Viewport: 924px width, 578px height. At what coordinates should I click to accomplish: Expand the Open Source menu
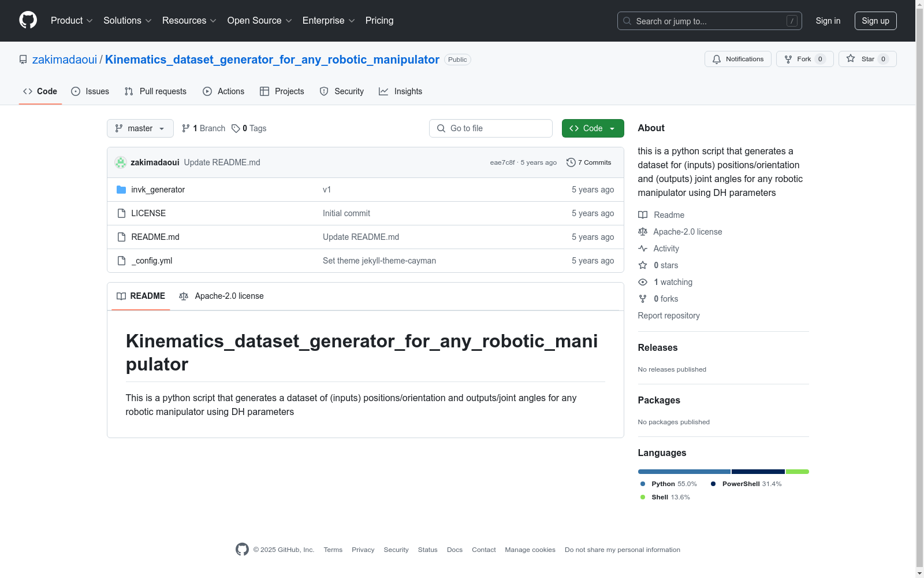[x=260, y=21]
